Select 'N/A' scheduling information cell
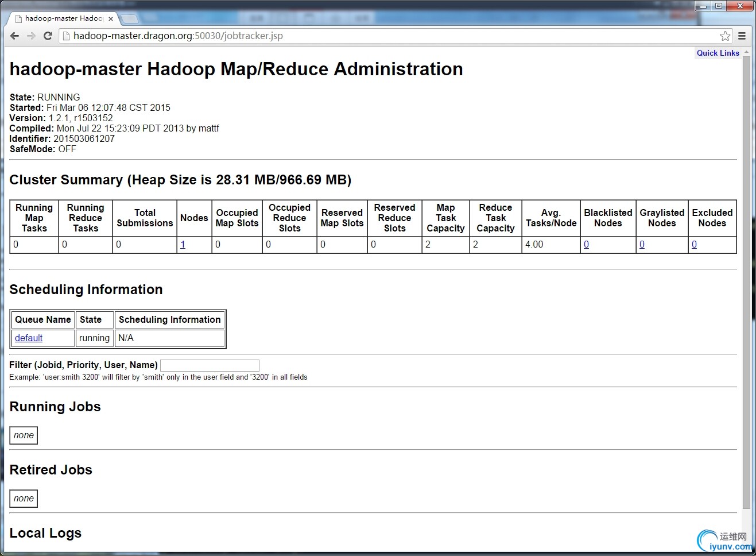Viewport: 756px width, 556px height. coord(169,338)
